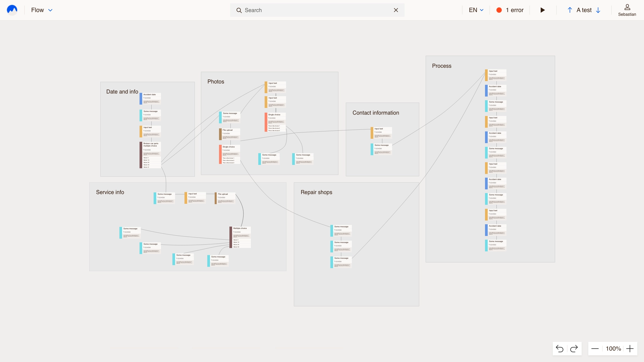Select Some message node in Contact information
The height and width of the screenshot is (362, 644).
(x=381, y=149)
